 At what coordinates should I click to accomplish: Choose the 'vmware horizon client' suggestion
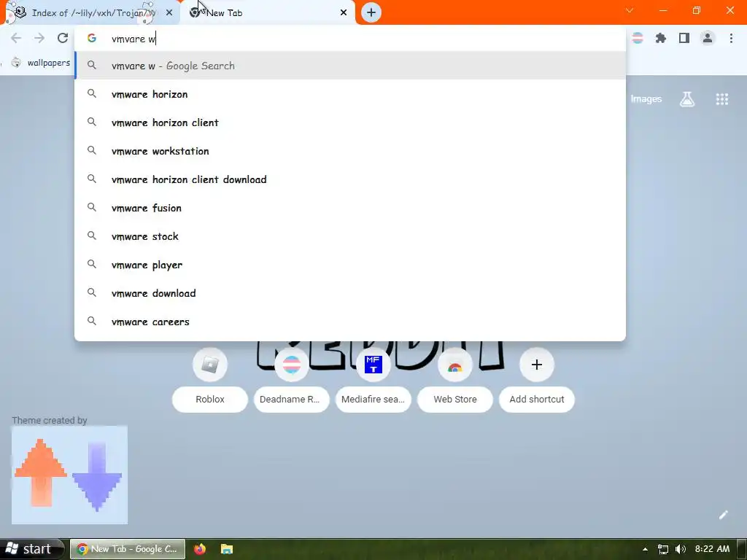click(x=350, y=122)
